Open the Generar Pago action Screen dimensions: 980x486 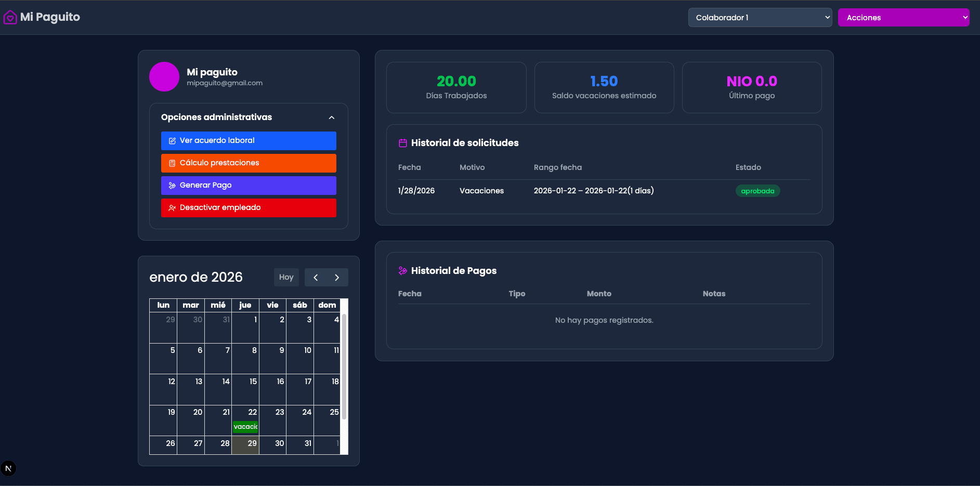click(249, 185)
